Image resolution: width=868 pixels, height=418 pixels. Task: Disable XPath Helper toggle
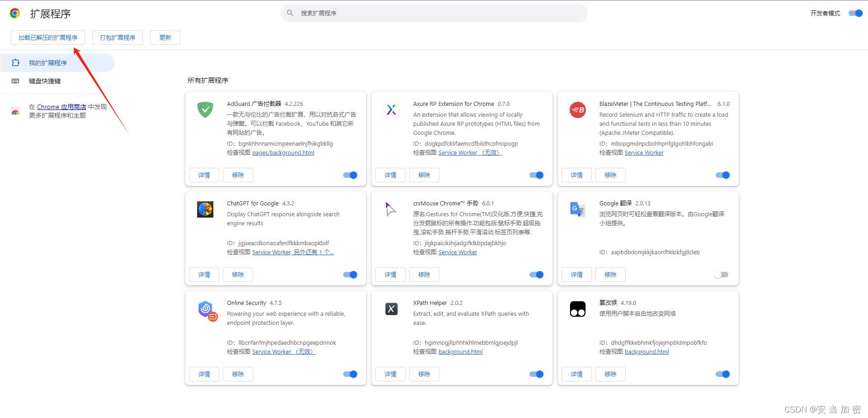point(537,374)
